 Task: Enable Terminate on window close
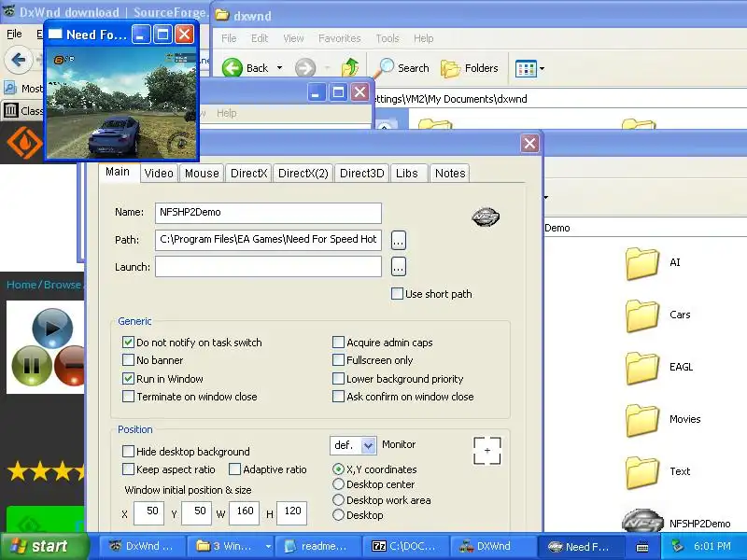[128, 396]
